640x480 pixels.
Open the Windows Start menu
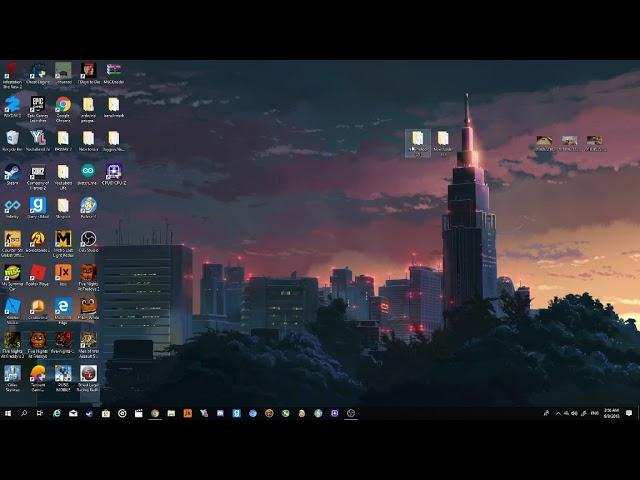(x=8, y=413)
